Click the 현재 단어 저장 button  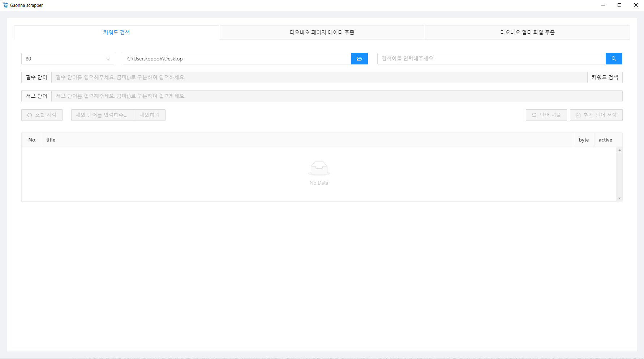(x=596, y=115)
